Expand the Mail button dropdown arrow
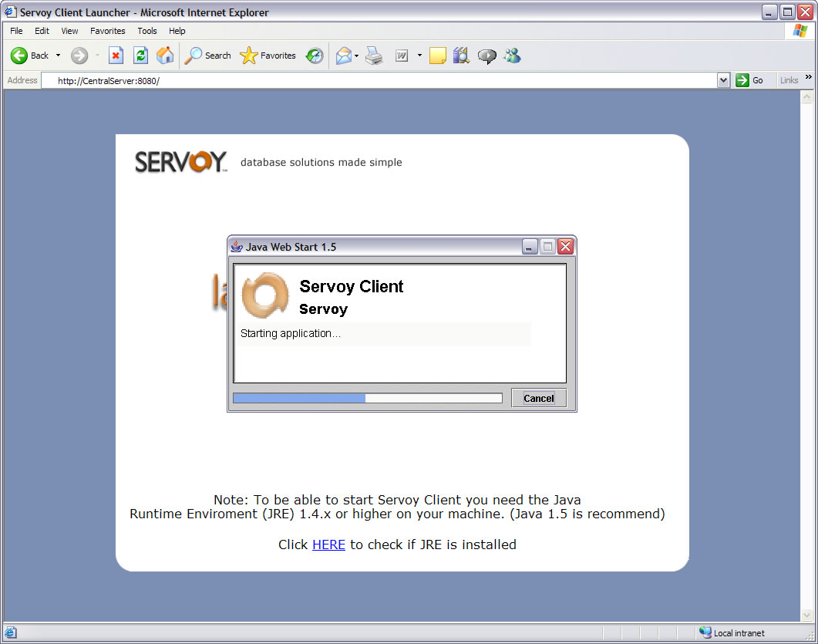Screen dimensions: 818x644 [356, 56]
